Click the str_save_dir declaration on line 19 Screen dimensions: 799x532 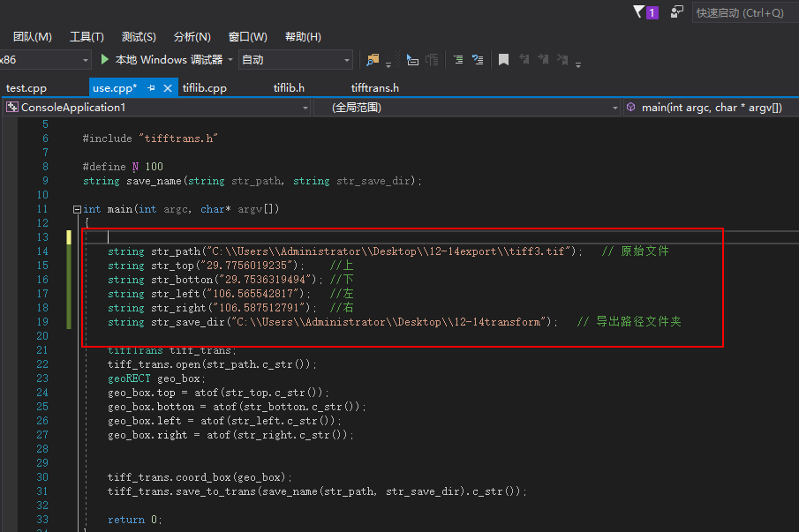[x=333, y=322]
